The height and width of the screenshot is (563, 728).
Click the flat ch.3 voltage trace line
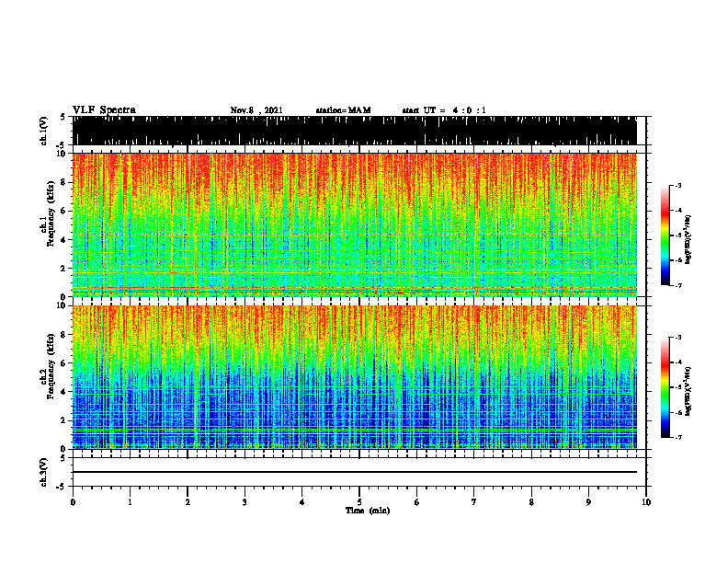point(354,472)
